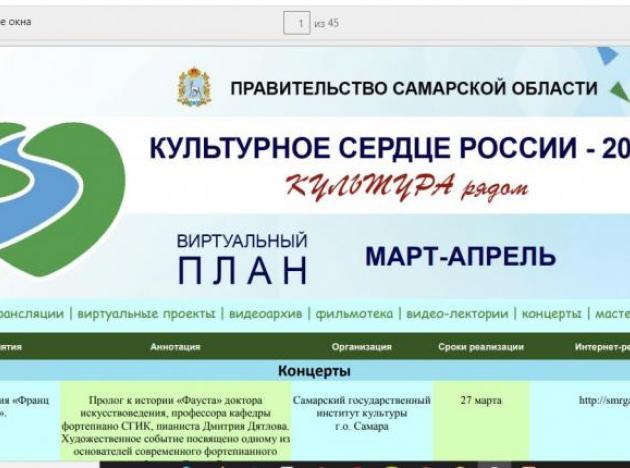Screen dimensions: 630x468
Task: Click the page number input field
Action: tap(297, 23)
